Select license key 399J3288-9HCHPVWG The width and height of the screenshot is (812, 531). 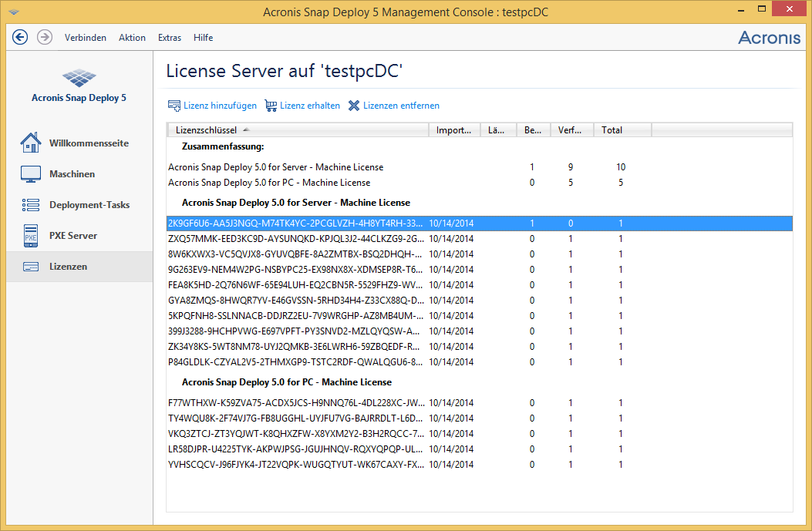(x=479, y=331)
